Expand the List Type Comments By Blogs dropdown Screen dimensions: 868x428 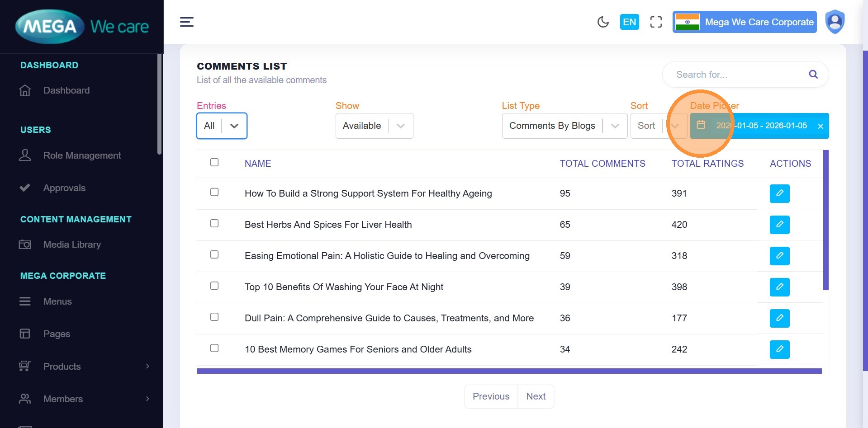[564, 126]
